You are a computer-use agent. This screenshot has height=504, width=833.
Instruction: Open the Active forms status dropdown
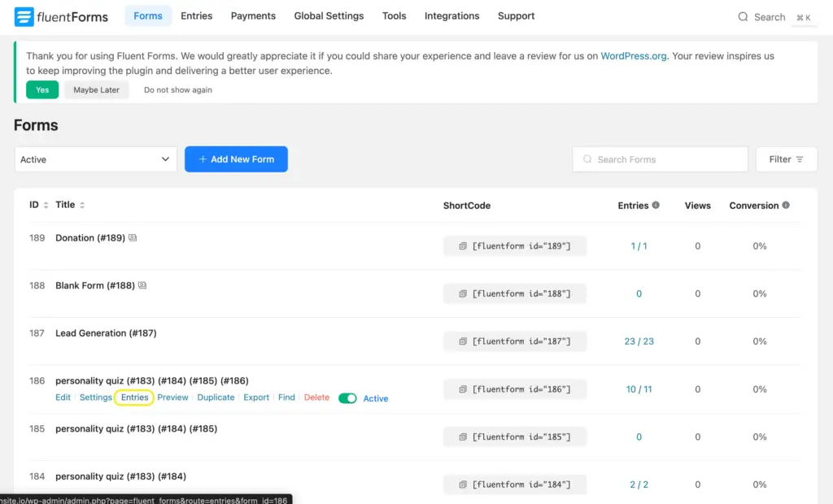tap(95, 159)
